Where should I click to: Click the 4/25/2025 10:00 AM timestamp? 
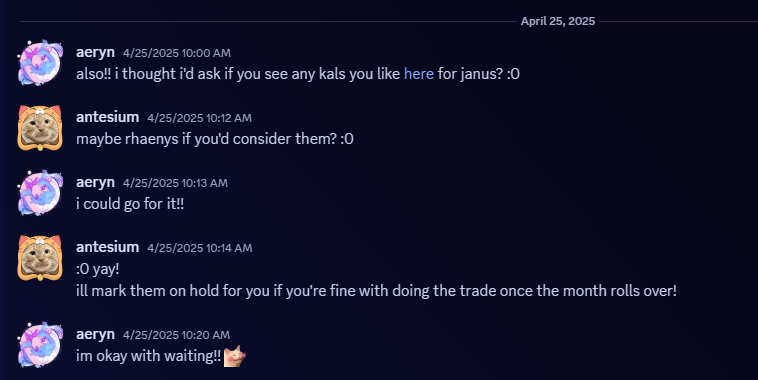(x=176, y=53)
